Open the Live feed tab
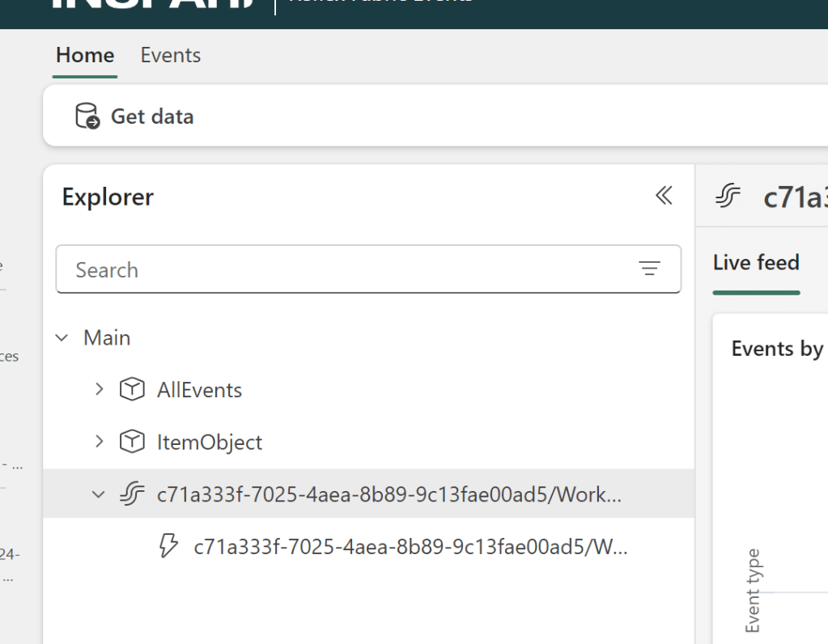The image size is (828, 644). tap(756, 263)
